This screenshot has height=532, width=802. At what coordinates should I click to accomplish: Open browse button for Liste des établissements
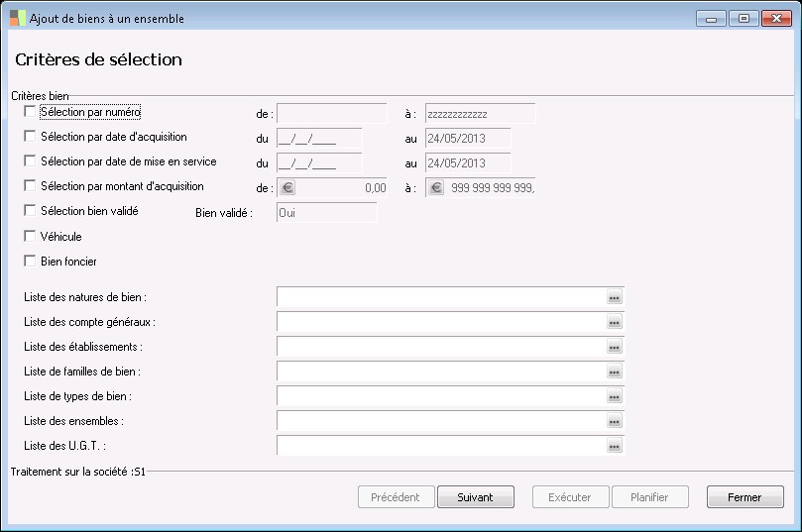(615, 347)
